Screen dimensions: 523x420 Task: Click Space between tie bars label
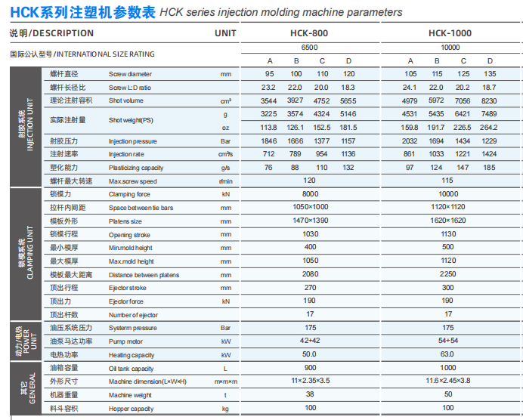[141, 208]
